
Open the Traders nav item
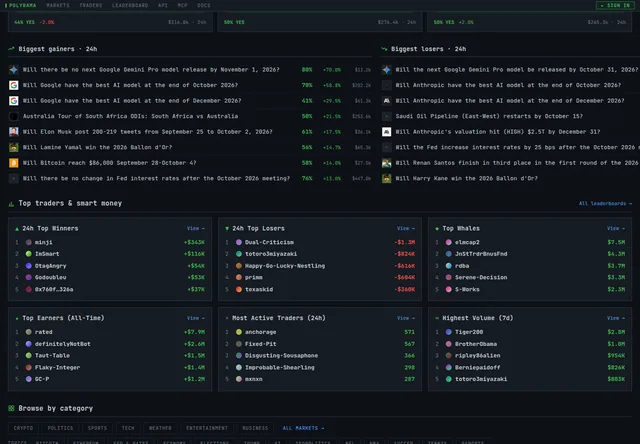point(91,5)
